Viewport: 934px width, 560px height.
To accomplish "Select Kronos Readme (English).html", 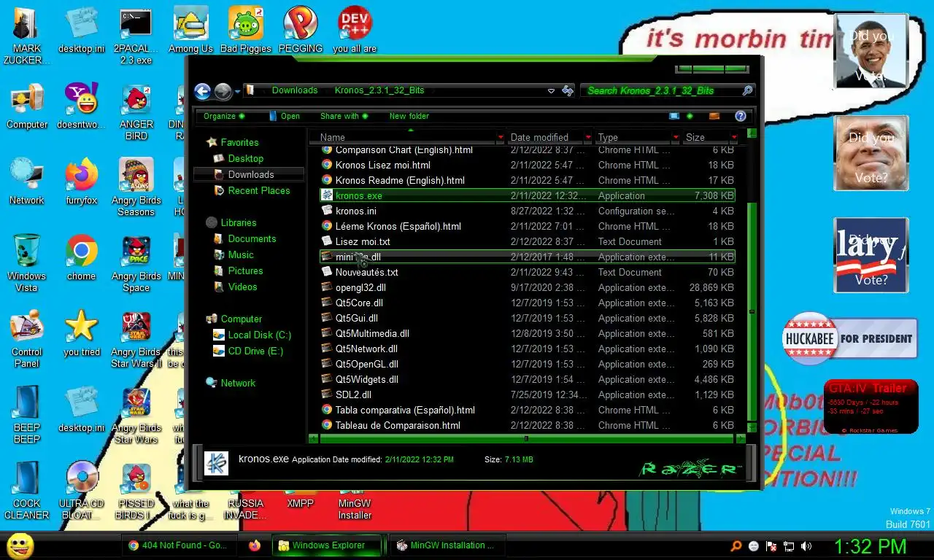I will 527,180.
